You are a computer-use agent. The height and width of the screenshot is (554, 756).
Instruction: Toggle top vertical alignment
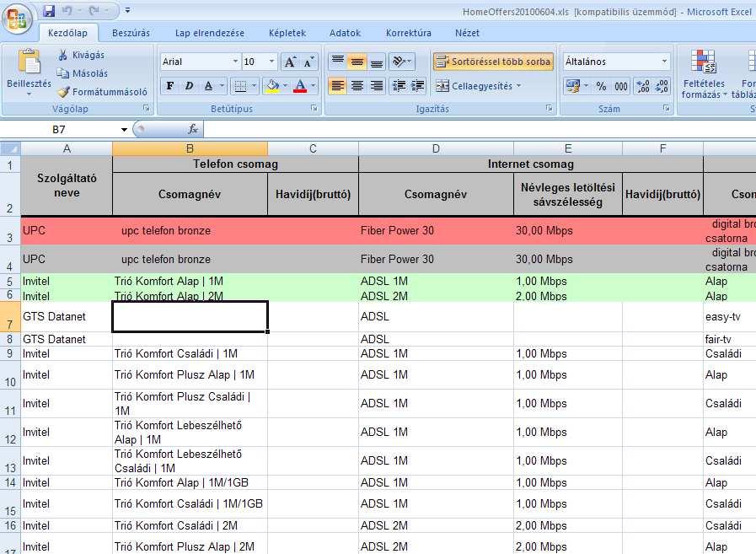pyautogui.click(x=337, y=62)
